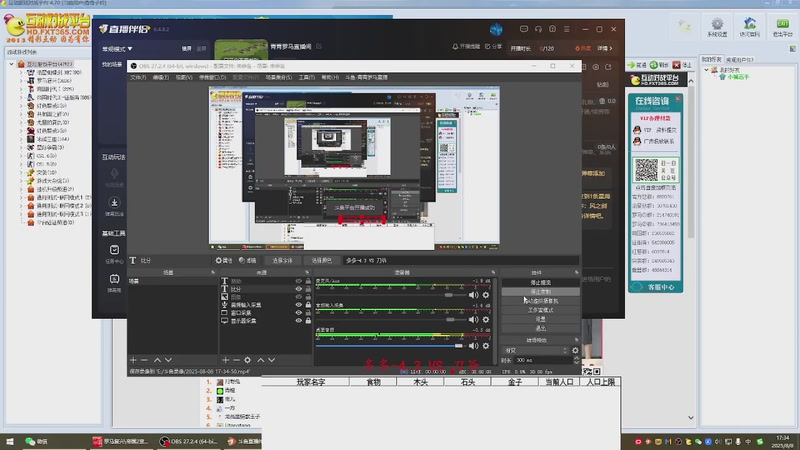This screenshot has width=800, height=450.
Task: Toggle eye visibility of first text source in OBS
Action: point(299,281)
